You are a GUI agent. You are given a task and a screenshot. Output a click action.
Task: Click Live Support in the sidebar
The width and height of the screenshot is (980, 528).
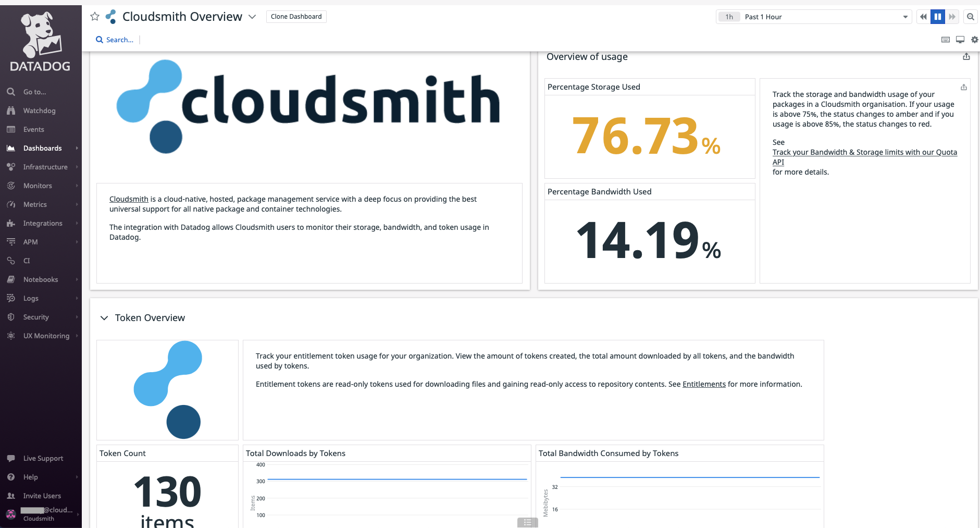coord(43,458)
